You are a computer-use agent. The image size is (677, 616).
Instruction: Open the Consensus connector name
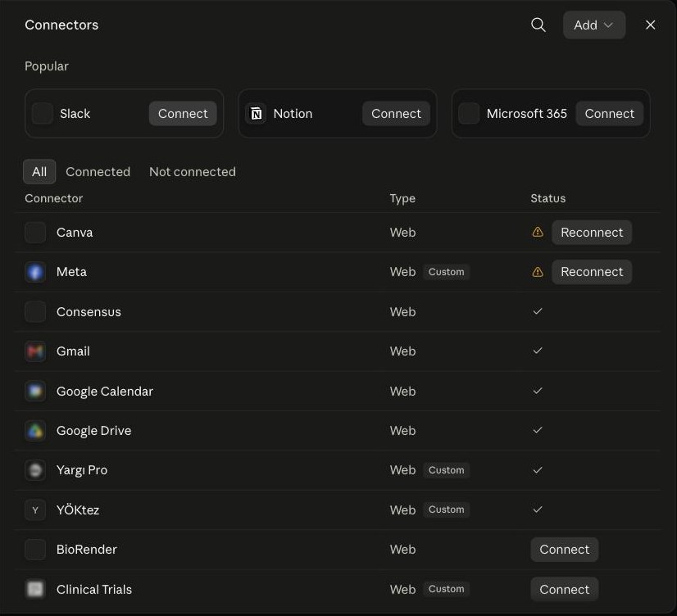89,312
